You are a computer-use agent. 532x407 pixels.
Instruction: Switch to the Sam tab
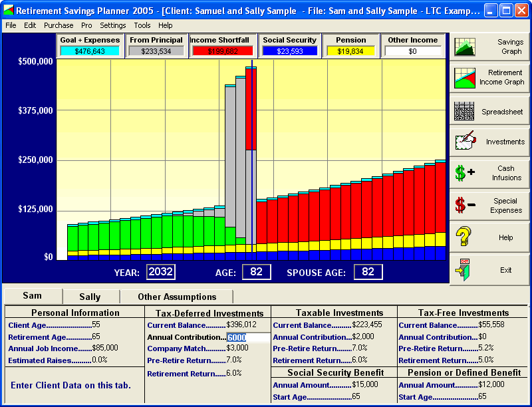point(33,296)
